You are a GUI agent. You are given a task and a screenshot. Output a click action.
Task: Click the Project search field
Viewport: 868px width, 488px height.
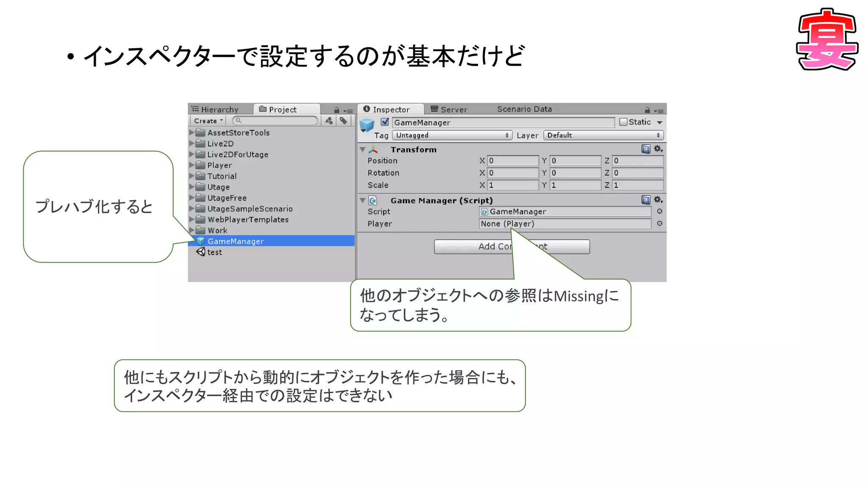(x=275, y=121)
